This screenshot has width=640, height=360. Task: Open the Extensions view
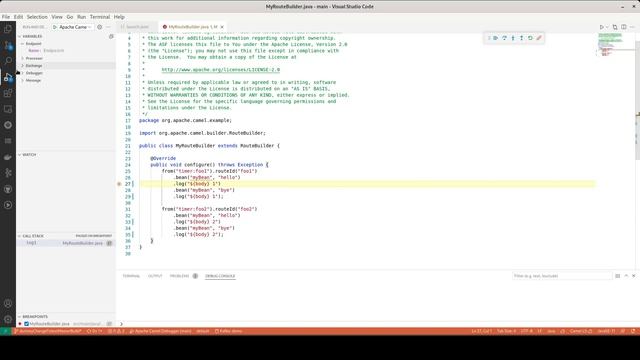click(x=8, y=93)
